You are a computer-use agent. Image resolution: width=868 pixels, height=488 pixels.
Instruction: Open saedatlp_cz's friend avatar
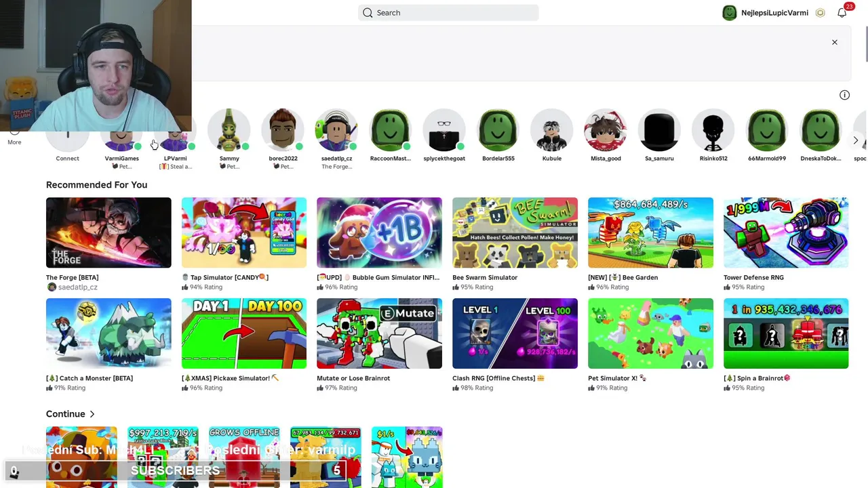(336, 129)
